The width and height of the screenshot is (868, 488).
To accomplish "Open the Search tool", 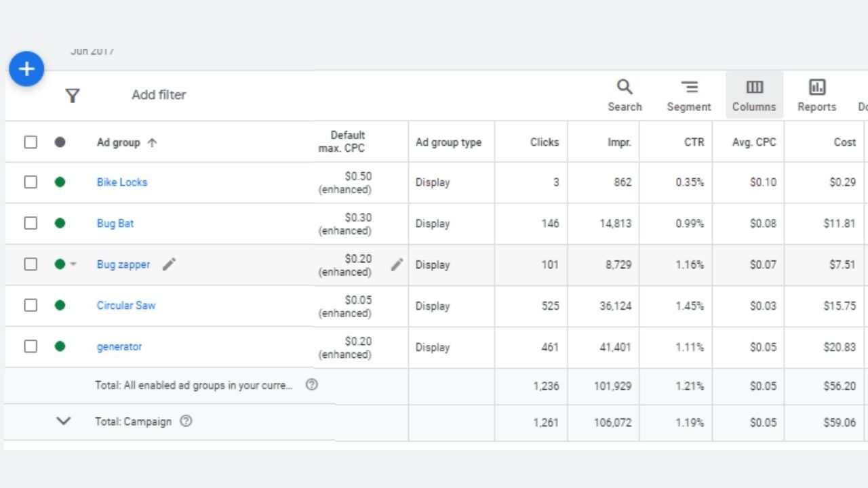I will point(625,96).
